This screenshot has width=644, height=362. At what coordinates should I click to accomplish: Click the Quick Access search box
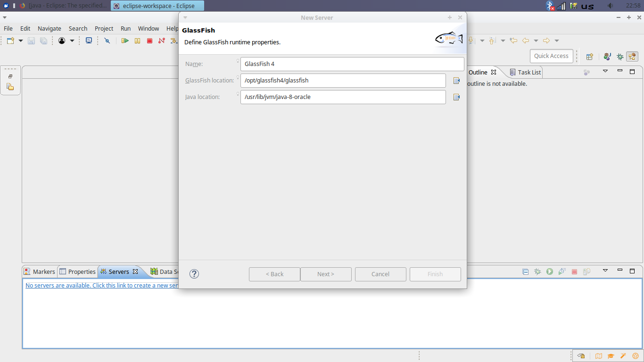pos(551,56)
